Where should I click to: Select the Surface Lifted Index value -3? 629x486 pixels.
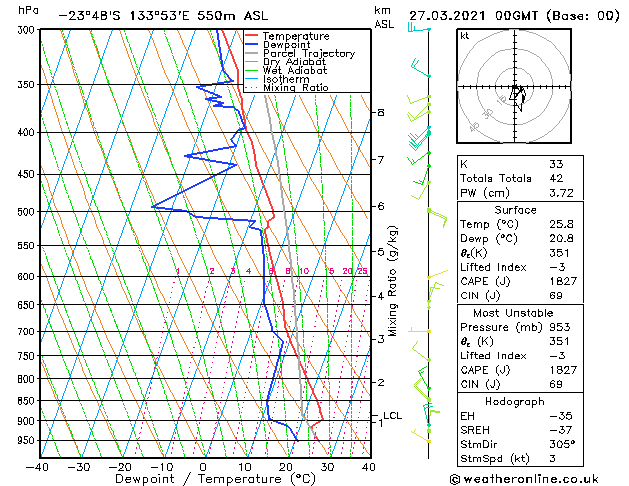coord(557,267)
